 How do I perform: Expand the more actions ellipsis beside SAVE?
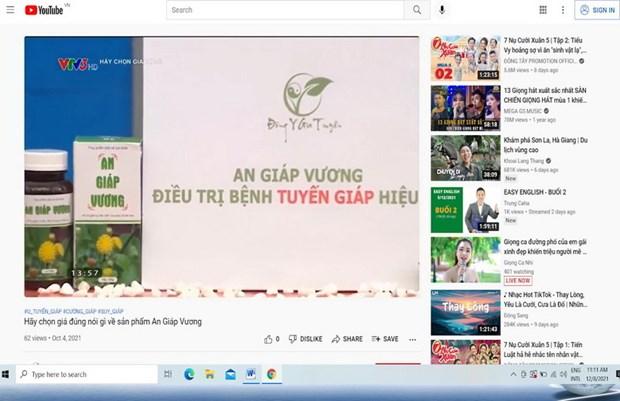click(412, 339)
